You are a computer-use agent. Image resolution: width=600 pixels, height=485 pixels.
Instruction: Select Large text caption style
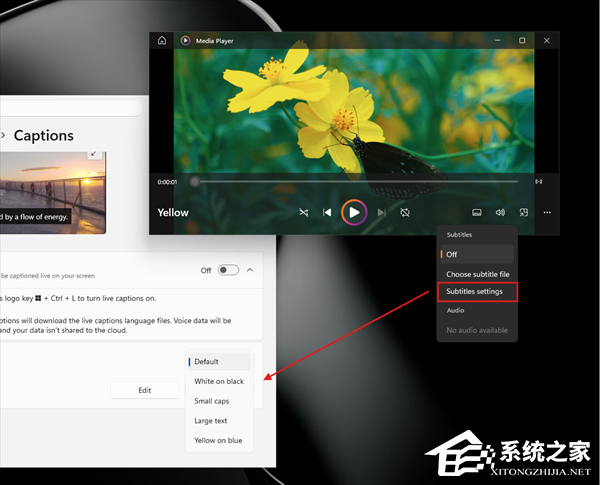pos(220,421)
